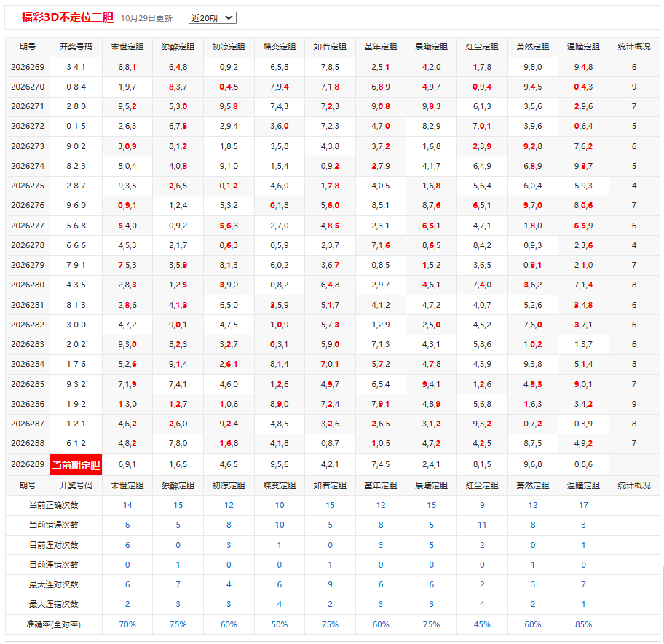Click prediction 6,9,1 in row 2026289
The width and height of the screenshot is (664, 644).
pyautogui.click(x=127, y=464)
